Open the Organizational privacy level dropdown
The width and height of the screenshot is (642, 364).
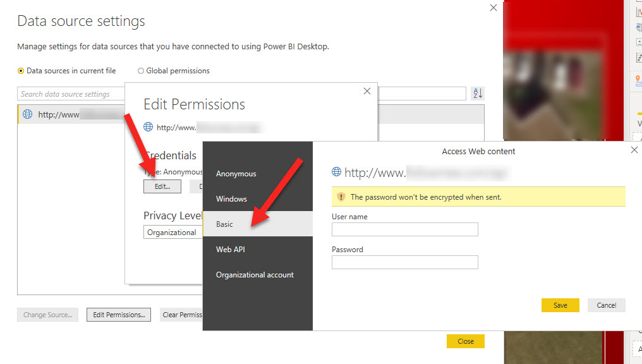(173, 232)
